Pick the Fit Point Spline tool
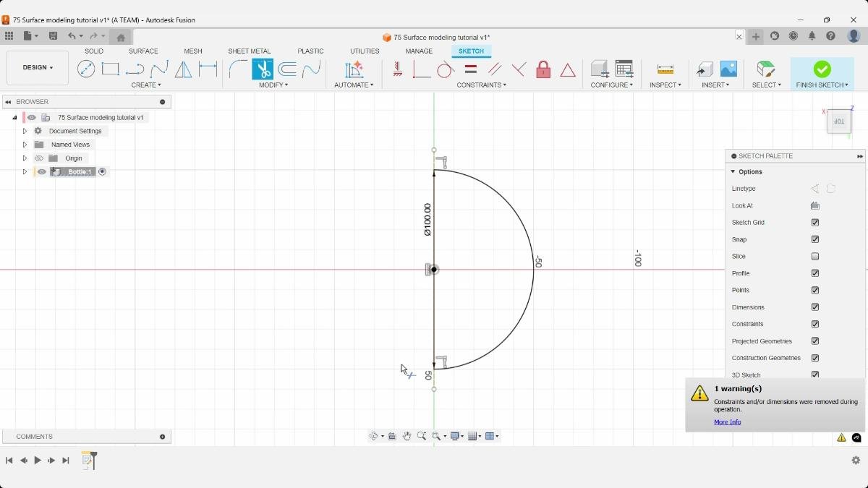868x488 pixels. point(159,69)
